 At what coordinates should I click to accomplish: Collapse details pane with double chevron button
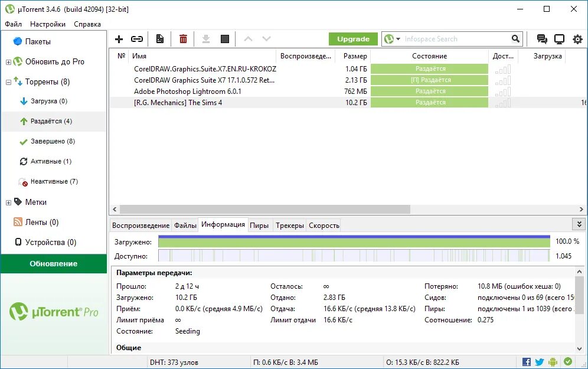pos(579,224)
